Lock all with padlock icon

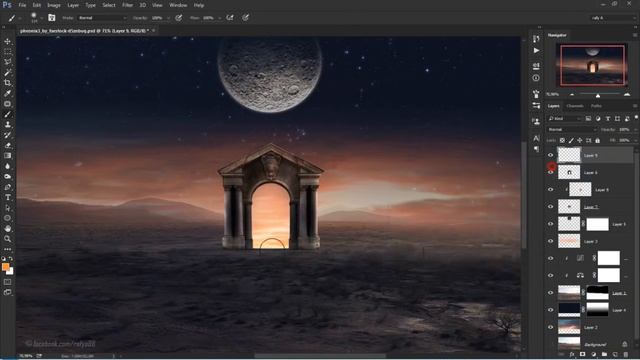[598, 140]
